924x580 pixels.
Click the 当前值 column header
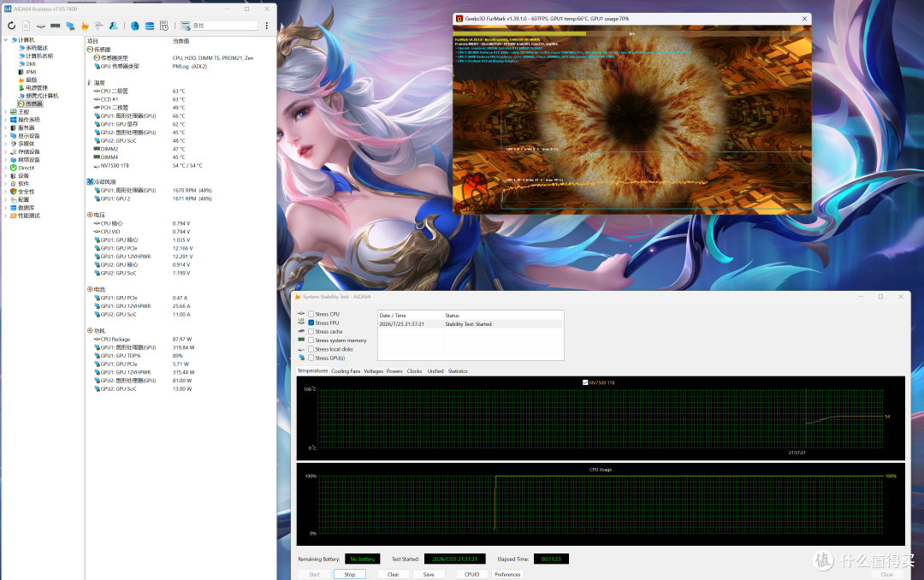tap(181, 41)
